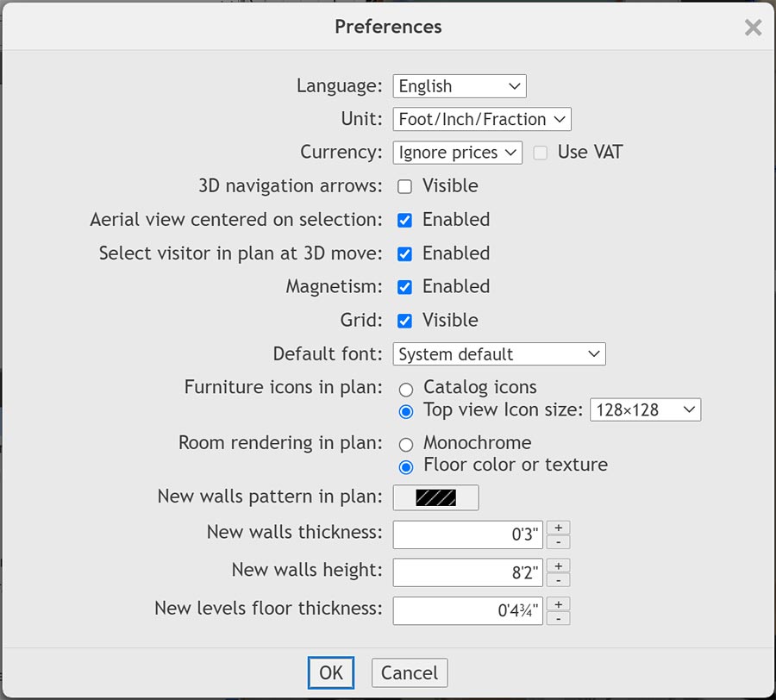Disable aerial view centered on selection
Image resolution: width=776 pixels, height=700 pixels.
tap(404, 221)
